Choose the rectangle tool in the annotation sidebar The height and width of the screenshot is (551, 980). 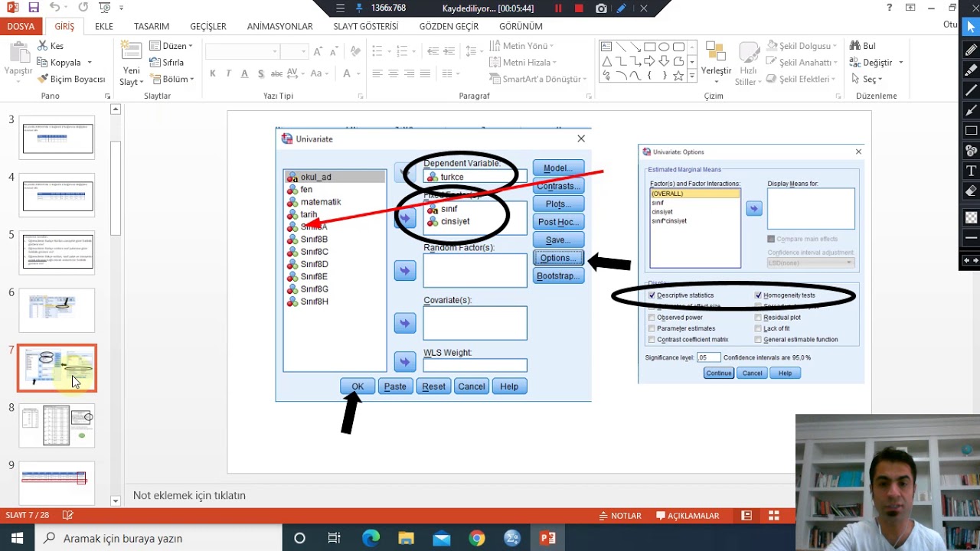(x=971, y=130)
